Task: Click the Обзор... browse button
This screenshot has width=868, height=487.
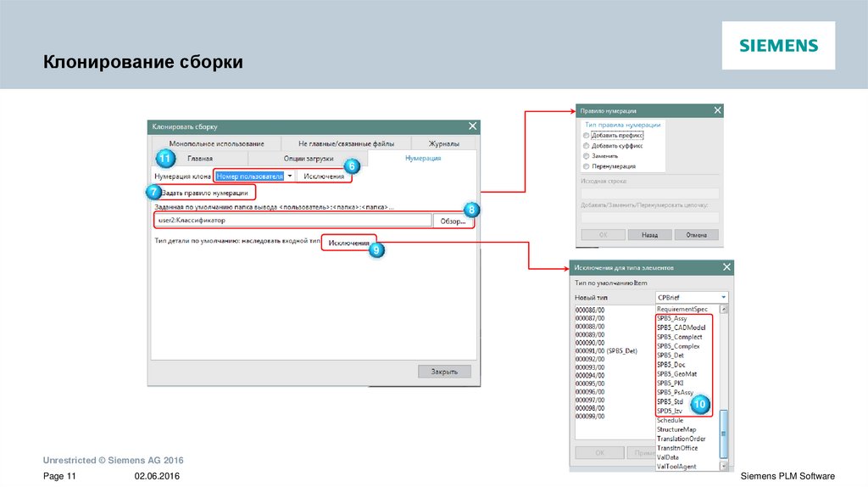Action: (x=453, y=221)
